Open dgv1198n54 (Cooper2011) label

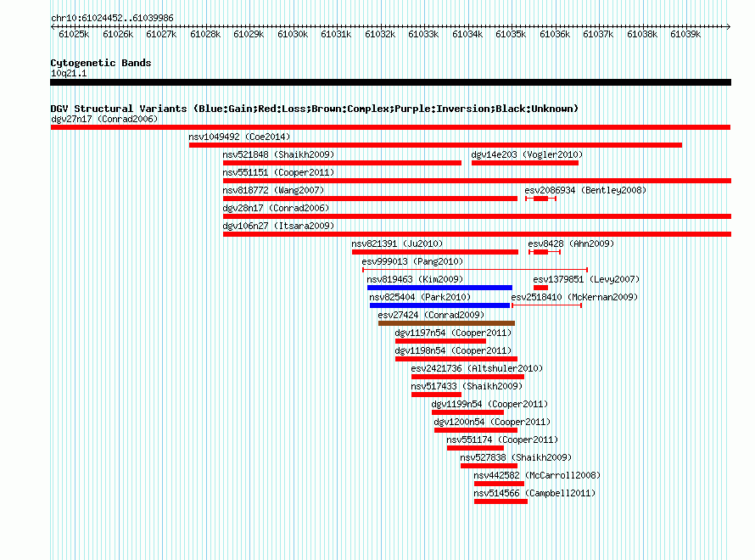453,350
